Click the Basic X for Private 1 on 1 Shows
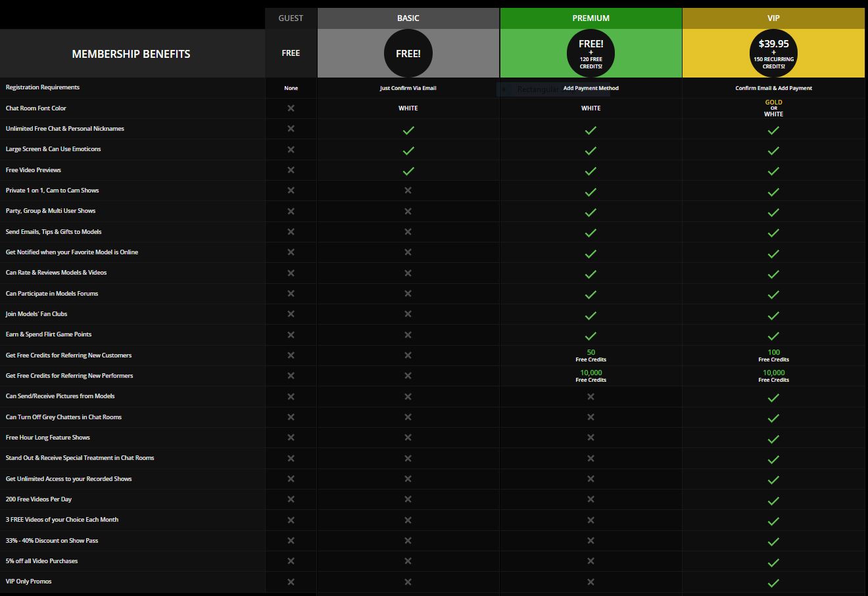This screenshot has height=596, width=868. pyautogui.click(x=408, y=191)
